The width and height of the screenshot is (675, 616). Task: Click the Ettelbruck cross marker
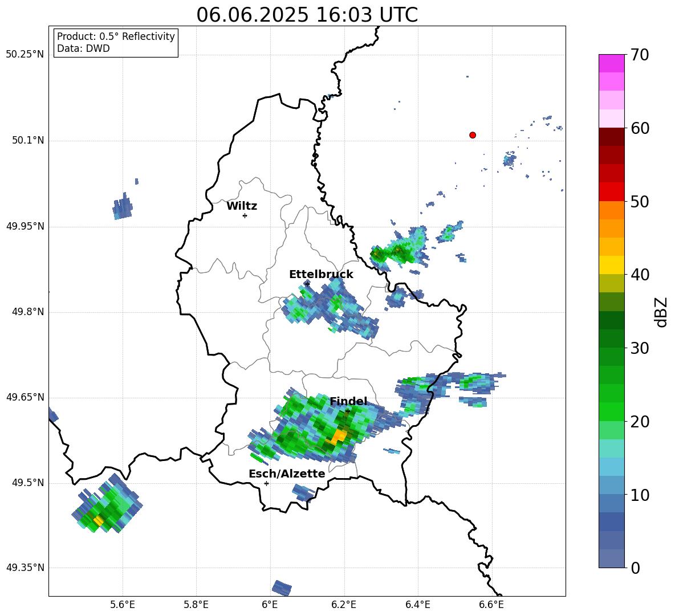tap(307, 284)
